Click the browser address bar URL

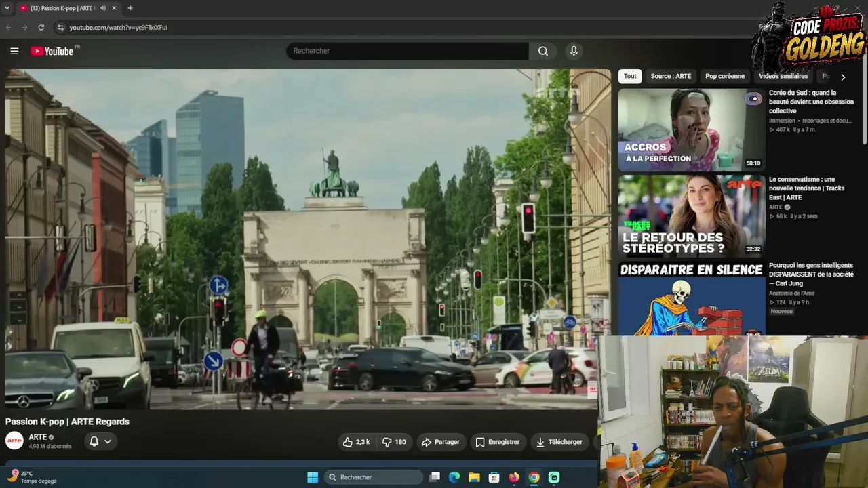pos(118,27)
